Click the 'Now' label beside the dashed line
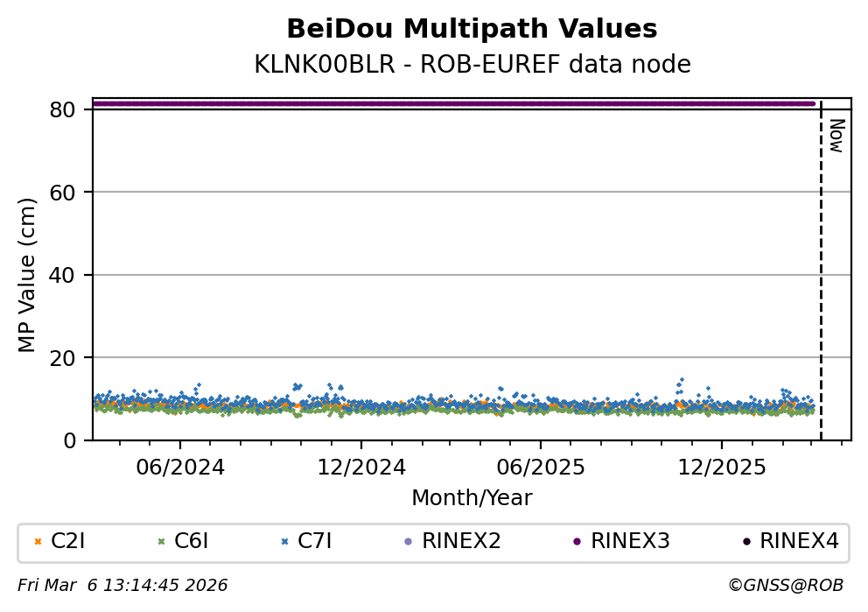This screenshot has height=612, width=868. coord(836,137)
